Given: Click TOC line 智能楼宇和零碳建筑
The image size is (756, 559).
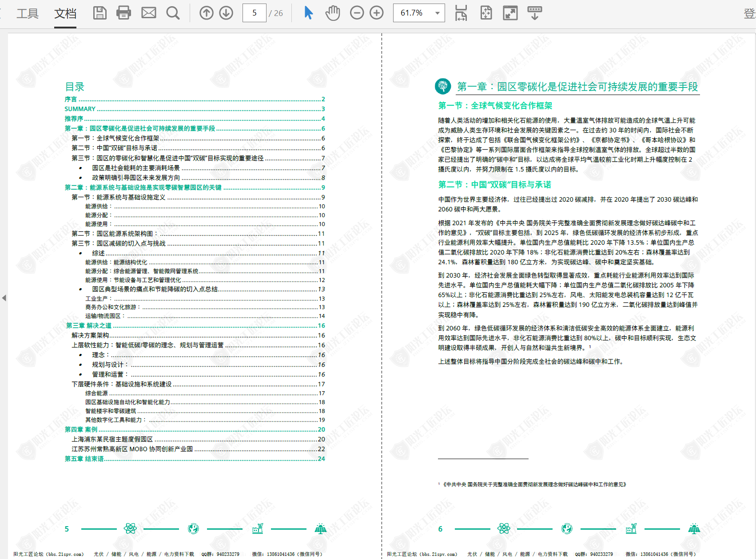Looking at the screenshot, I should (205, 411).
